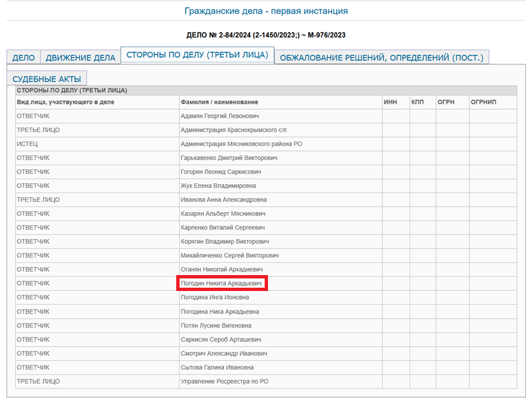Image resolution: width=532 pixels, height=400 pixels.
Task: Click the case number ДЕЛО № 2-84/2024 title
Action: 266,35
